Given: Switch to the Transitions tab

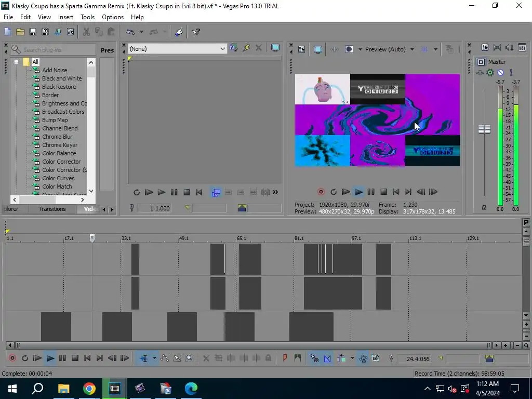Looking at the screenshot, I should 52,209.
